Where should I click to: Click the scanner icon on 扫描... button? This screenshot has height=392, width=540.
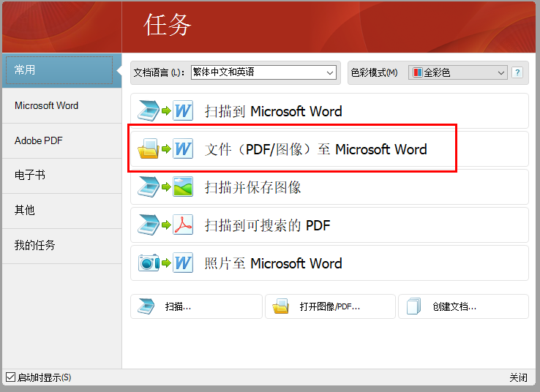pos(146,306)
